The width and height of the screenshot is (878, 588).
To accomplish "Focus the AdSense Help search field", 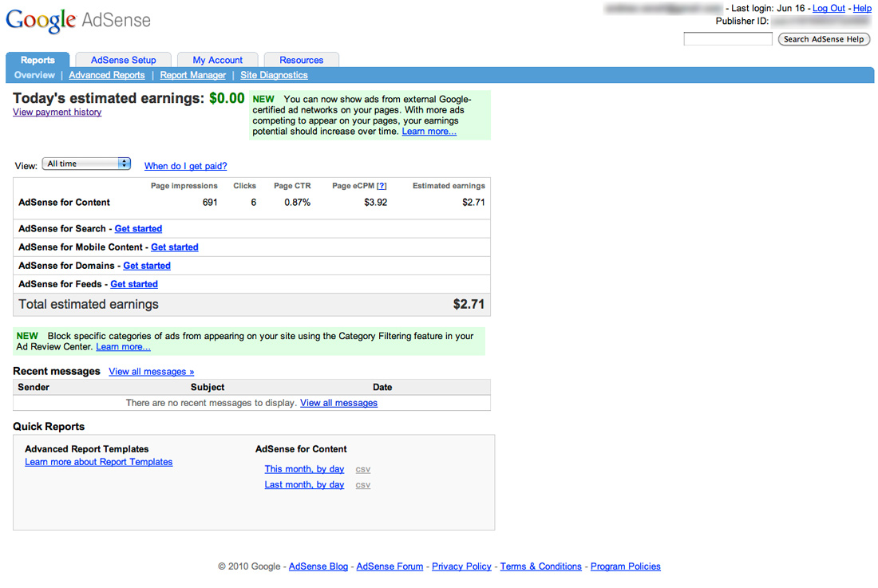I will point(728,38).
